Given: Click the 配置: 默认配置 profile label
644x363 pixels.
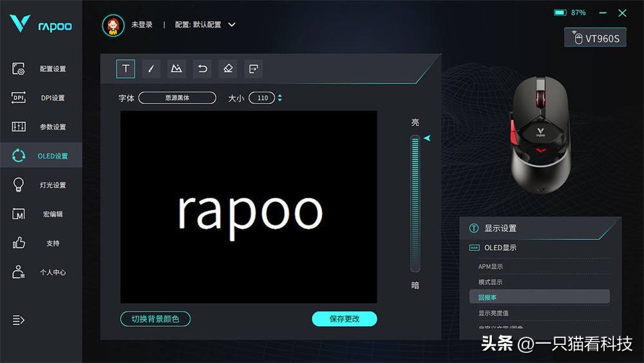Looking at the screenshot, I should pyautogui.click(x=198, y=25).
